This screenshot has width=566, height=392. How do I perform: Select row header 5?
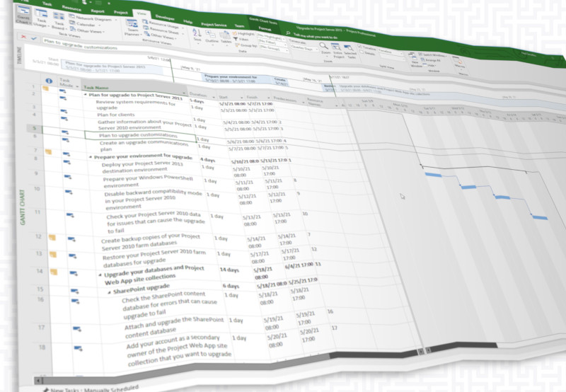tap(34, 128)
